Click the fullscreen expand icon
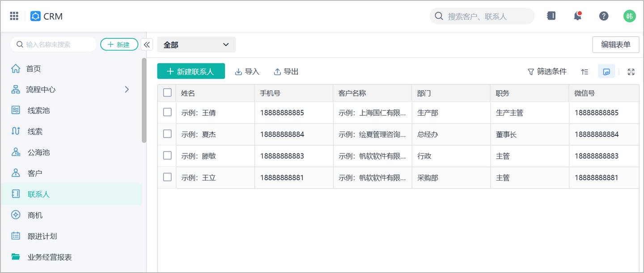 coord(631,71)
